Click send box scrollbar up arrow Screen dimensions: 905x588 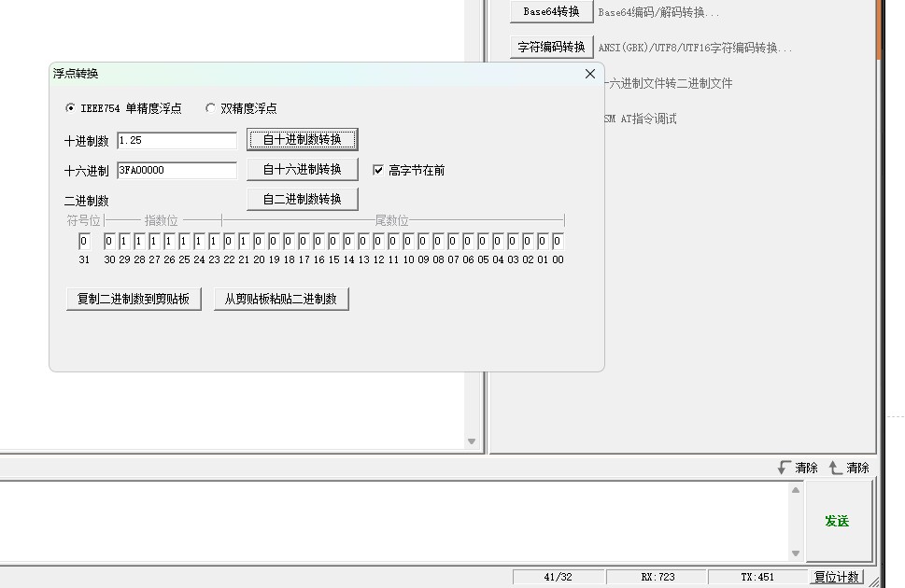[796, 490]
